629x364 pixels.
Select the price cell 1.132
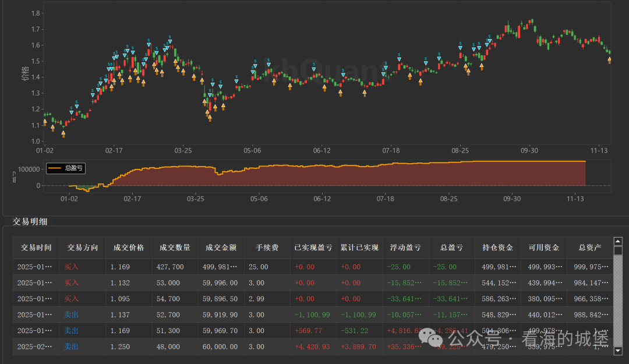pos(128,283)
